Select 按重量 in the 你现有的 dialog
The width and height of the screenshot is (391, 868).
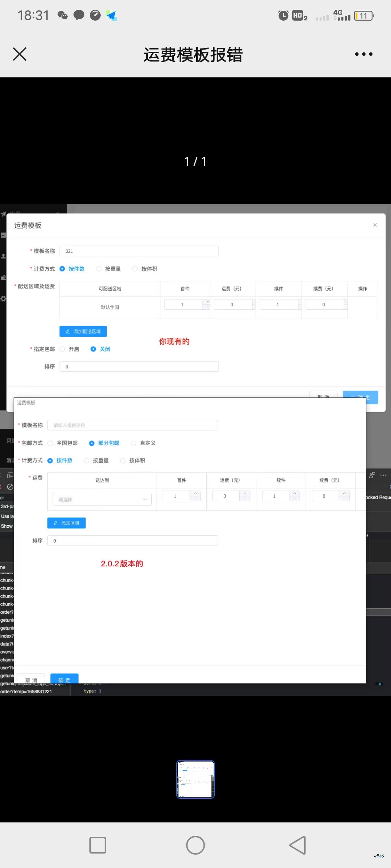109,269
